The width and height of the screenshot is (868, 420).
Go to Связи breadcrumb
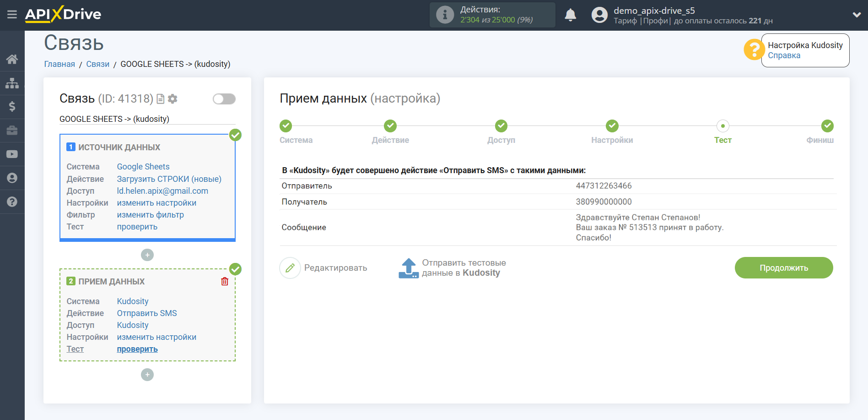click(98, 64)
